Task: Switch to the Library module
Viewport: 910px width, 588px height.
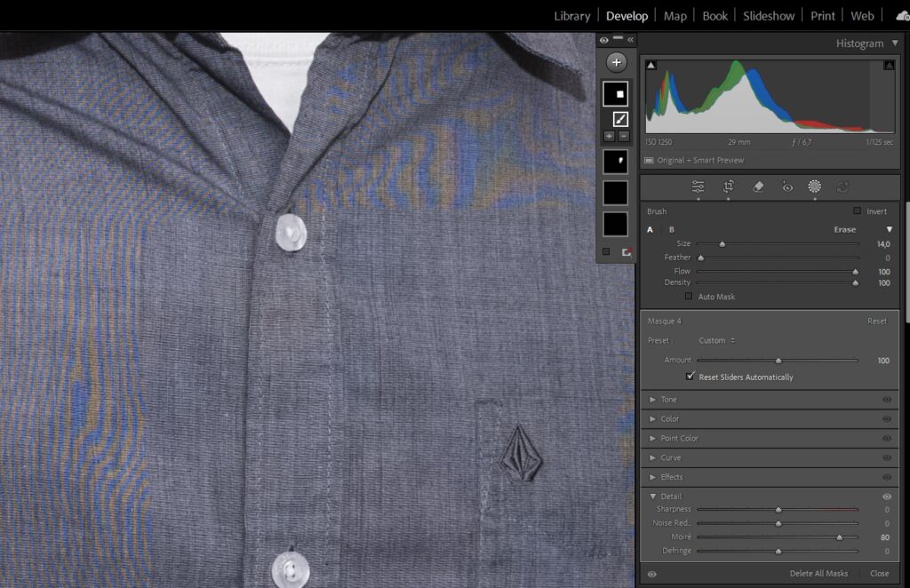Action: click(571, 16)
